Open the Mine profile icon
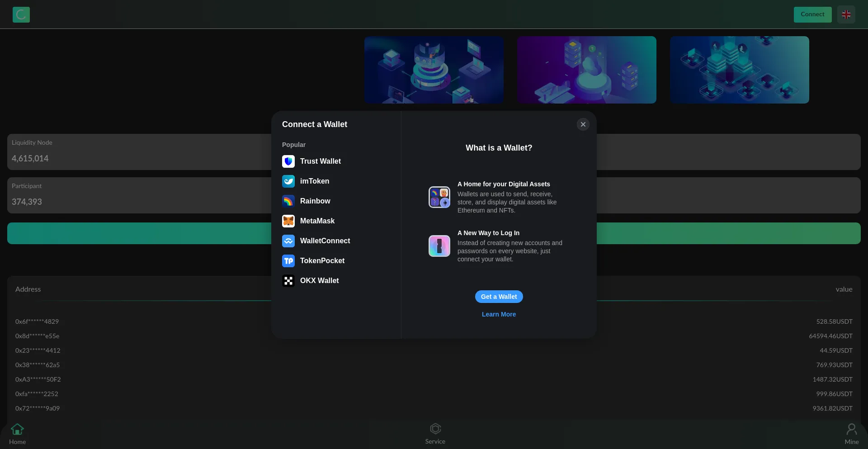This screenshot has height=449, width=868. coord(852,429)
